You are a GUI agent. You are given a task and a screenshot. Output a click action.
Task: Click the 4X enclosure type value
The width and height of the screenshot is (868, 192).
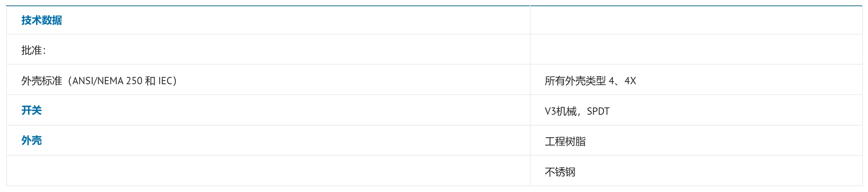[630, 81]
